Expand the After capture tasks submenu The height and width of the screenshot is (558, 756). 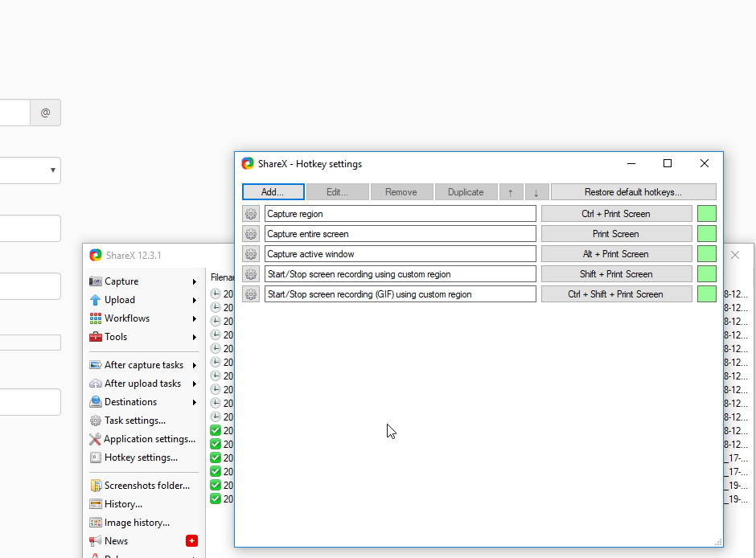tap(195, 366)
